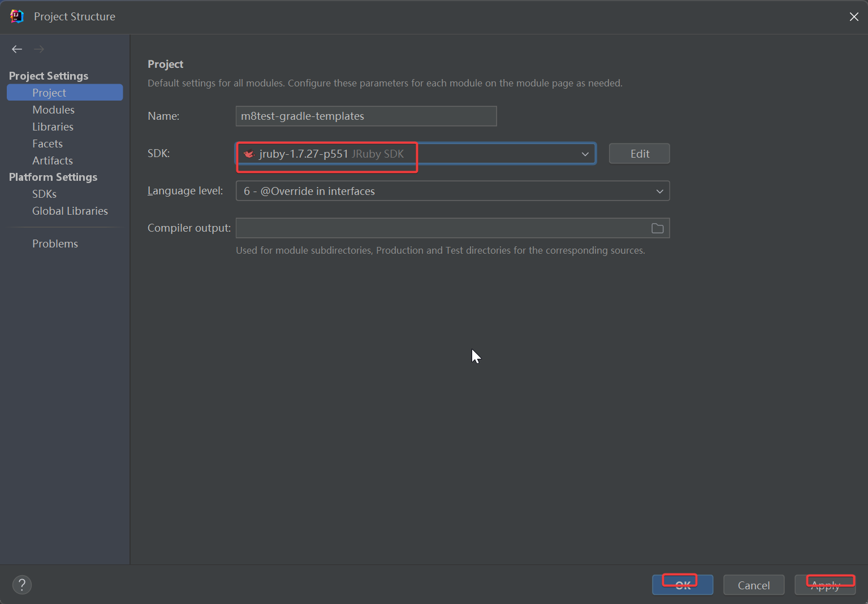The width and height of the screenshot is (868, 604).
Task: Click the JRuby SDK icon in the SDK field
Action: (249, 154)
